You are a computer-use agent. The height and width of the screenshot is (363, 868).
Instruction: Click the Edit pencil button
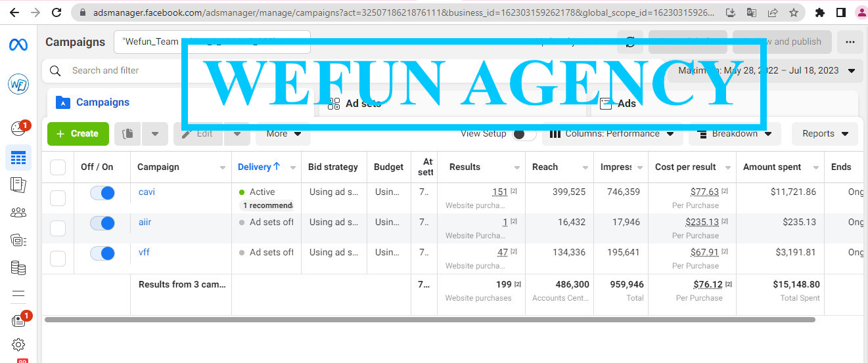[x=198, y=133]
